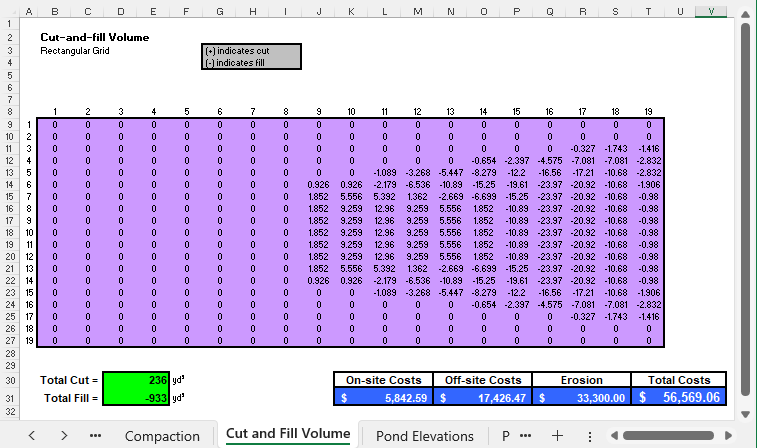Click the vertical dots sheet tab bar handle
This screenshot has width=757, height=448.
point(590,436)
